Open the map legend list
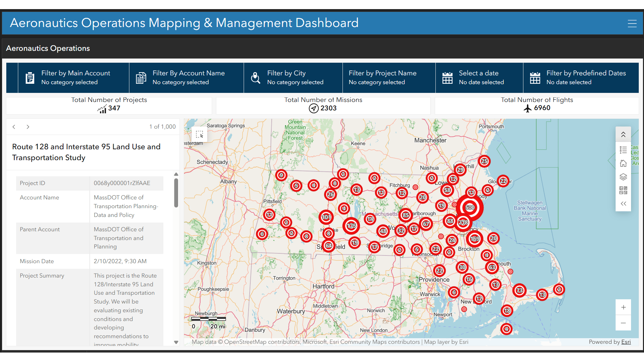The width and height of the screenshot is (644, 362). click(623, 150)
